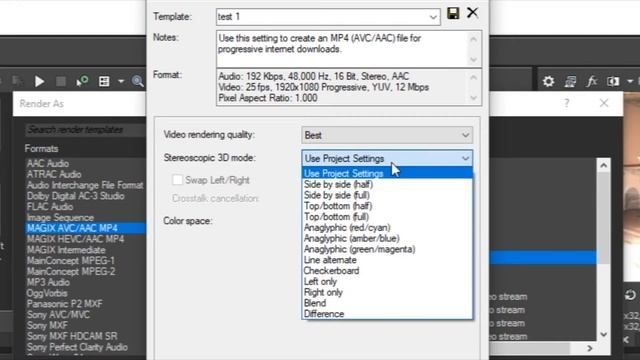Select Difference mode
The image size is (640, 360).
pos(324,314)
